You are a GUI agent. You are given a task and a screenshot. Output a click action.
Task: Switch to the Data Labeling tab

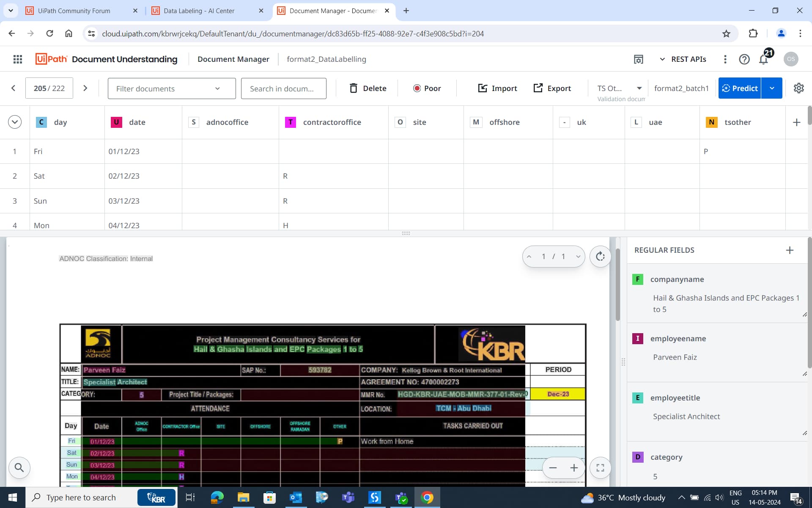click(199, 11)
